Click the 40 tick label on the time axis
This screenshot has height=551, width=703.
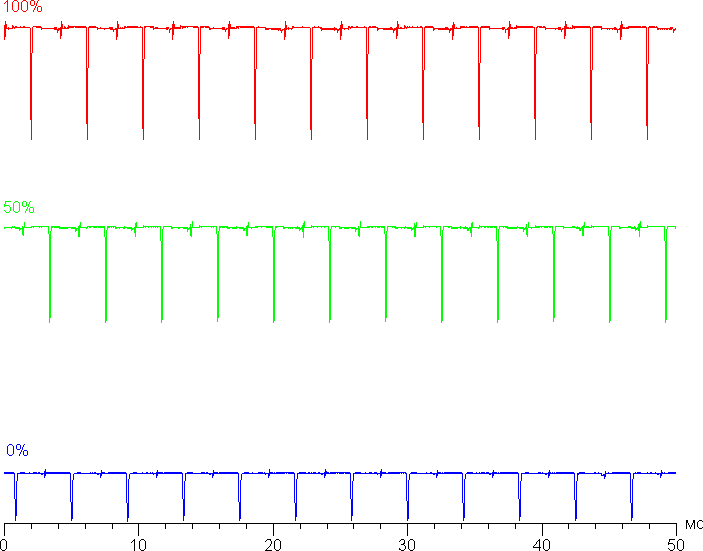(542, 544)
